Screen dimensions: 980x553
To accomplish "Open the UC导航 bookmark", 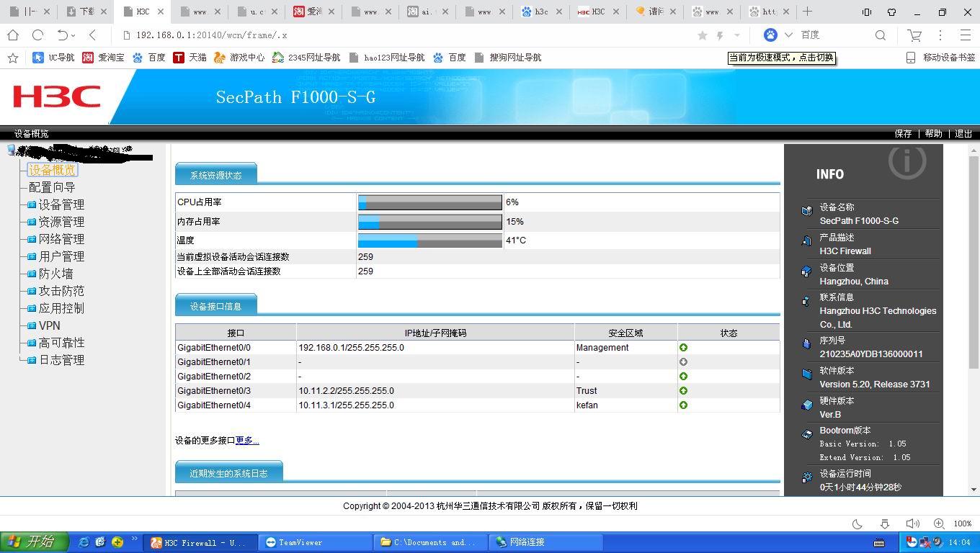I will coord(53,58).
